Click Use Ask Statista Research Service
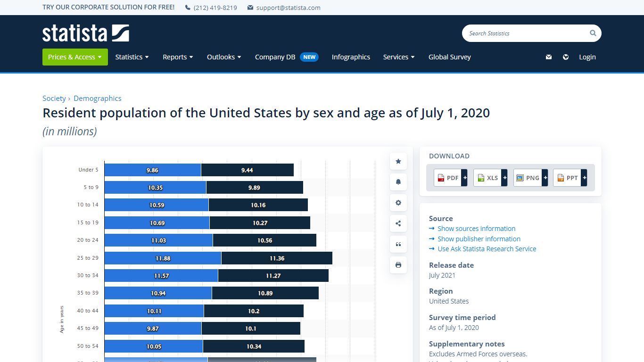 click(x=487, y=249)
